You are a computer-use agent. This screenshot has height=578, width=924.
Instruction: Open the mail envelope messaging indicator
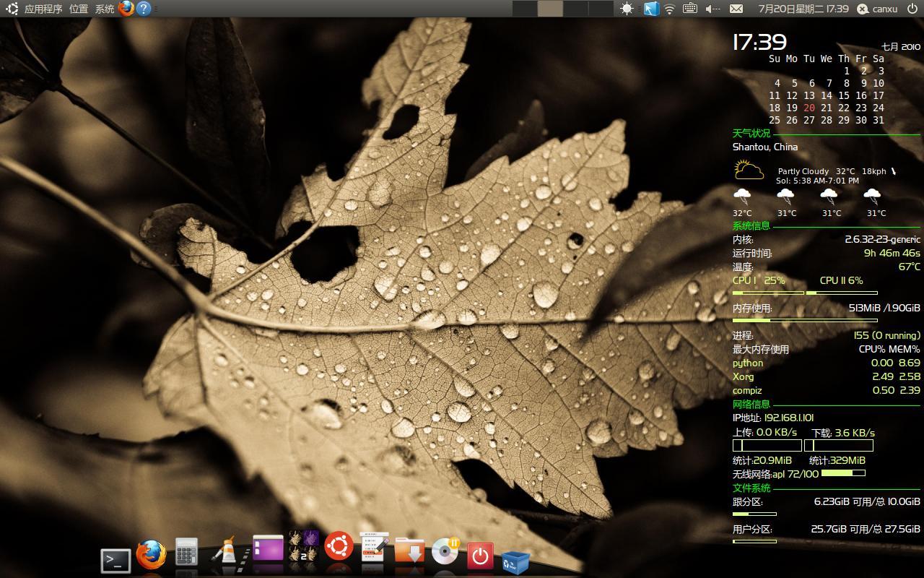pyautogui.click(x=736, y=9)
